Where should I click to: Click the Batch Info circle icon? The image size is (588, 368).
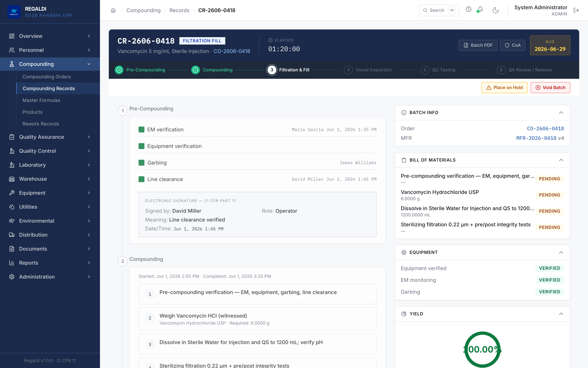point(404,112)
